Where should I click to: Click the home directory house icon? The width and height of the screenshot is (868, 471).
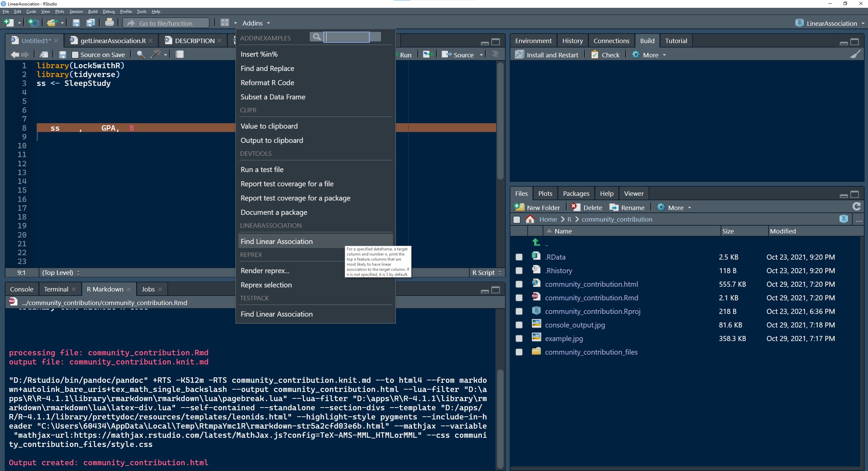pyautogui.click(x=530, y=219)
